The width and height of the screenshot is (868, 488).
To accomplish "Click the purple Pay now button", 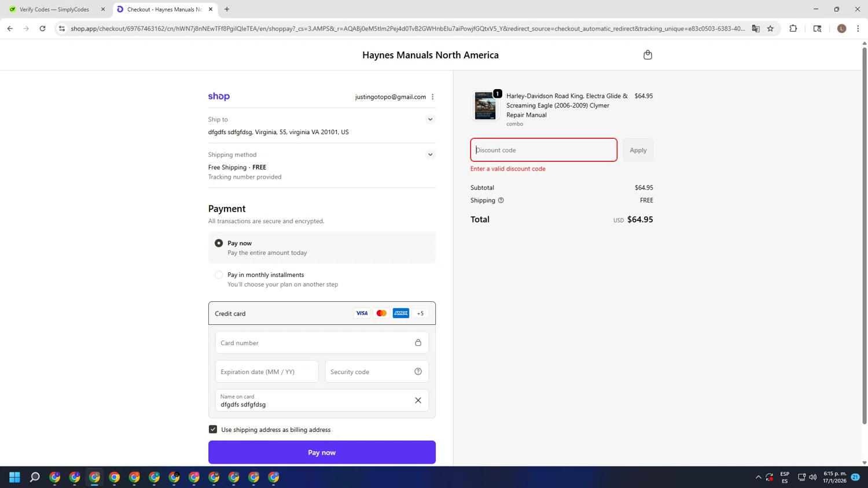I will coord(322,452).
